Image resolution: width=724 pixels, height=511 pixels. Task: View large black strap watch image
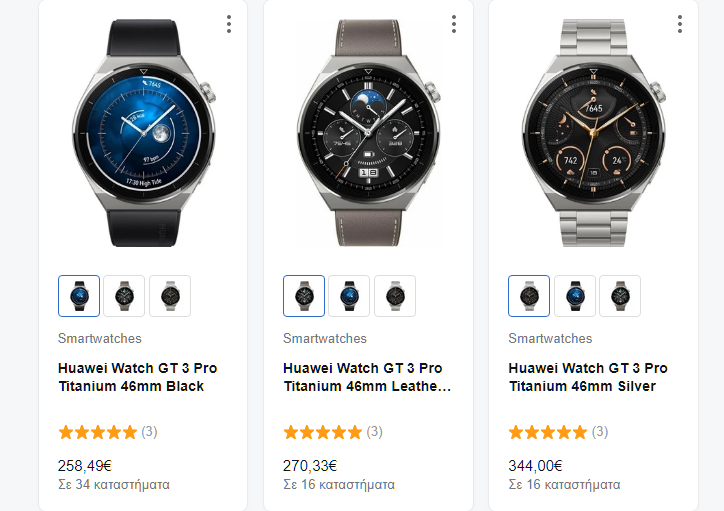click(x=144, y=133)
